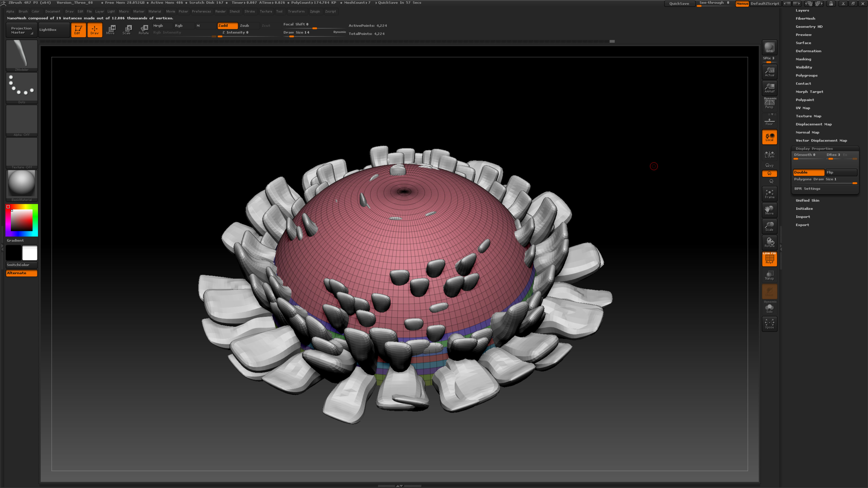The height and width of the screenshot is (488, 868).
Task: Select the white secondary color swatch
Action: pyautogui.click(x=30, y=253)
